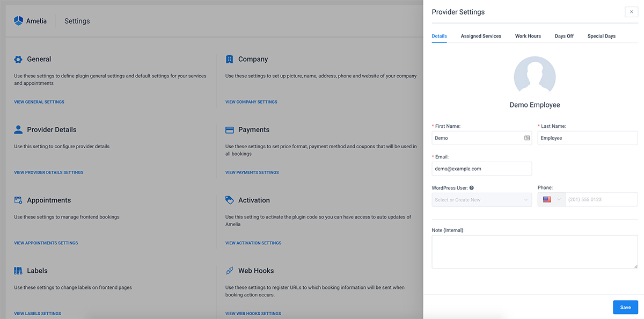The width and height of the screenshot is (644, 319).
Task: Open View Web Hooks Settings link
Action: pos(253,314)
